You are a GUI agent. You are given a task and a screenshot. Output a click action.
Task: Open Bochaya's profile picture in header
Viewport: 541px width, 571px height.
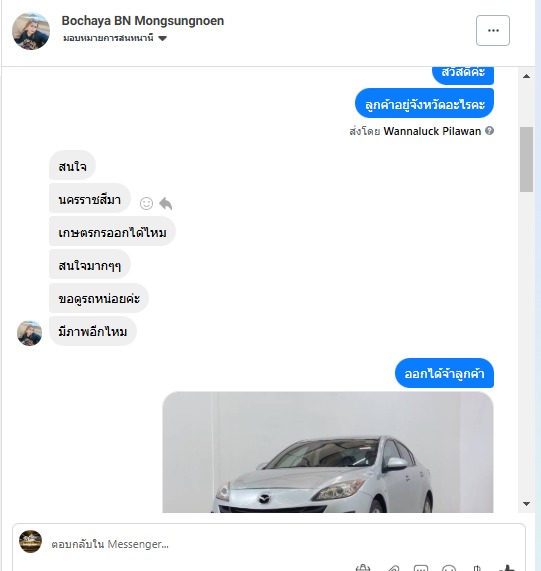click(31, 31)
